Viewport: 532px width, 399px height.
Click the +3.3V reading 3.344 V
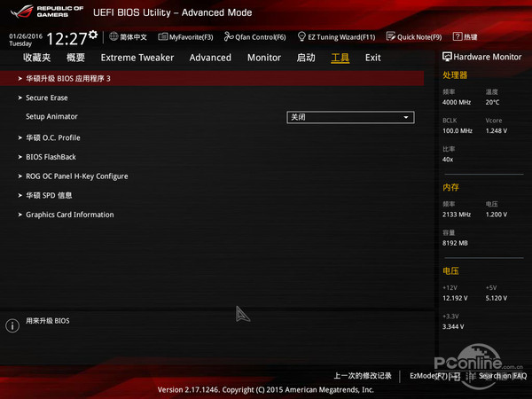453,326
